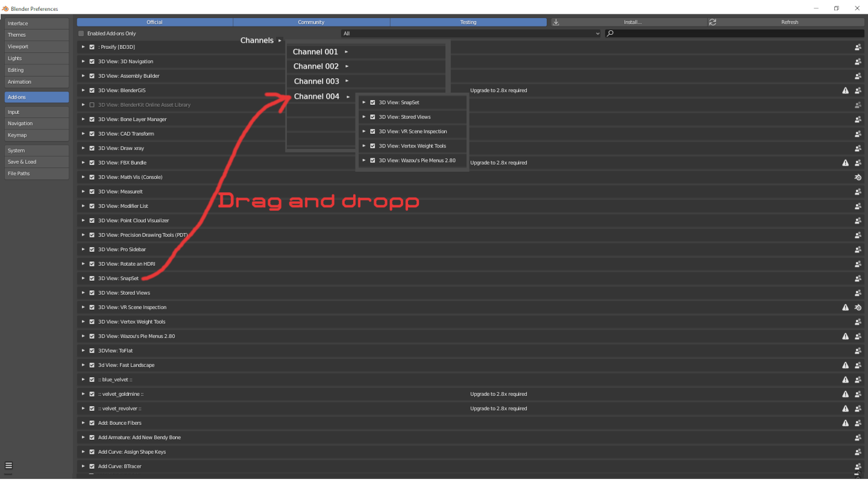Expand the Add Armature: Add New Bendy Bone row
868x488 pixels.
(x=83, y=437)
